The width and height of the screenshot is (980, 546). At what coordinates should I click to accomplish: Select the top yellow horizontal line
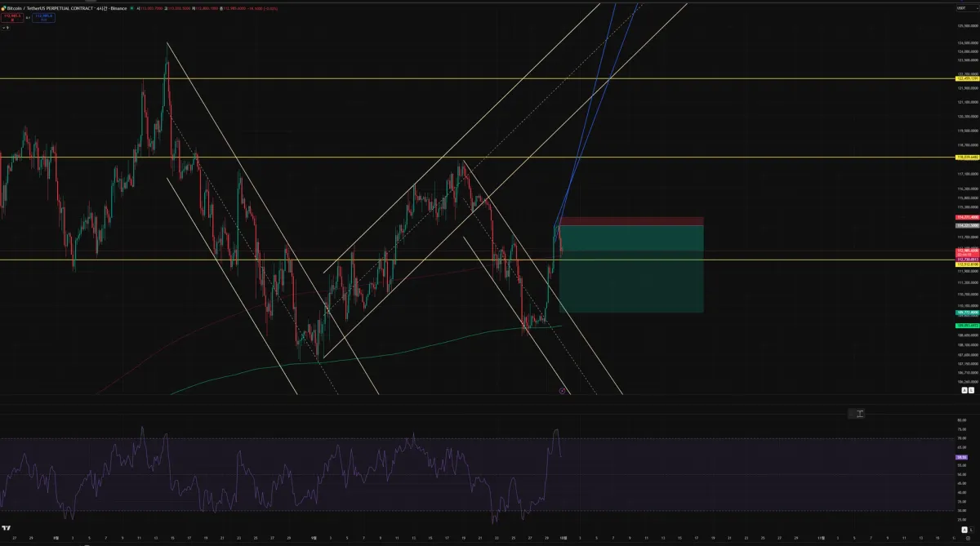point(477,78)
